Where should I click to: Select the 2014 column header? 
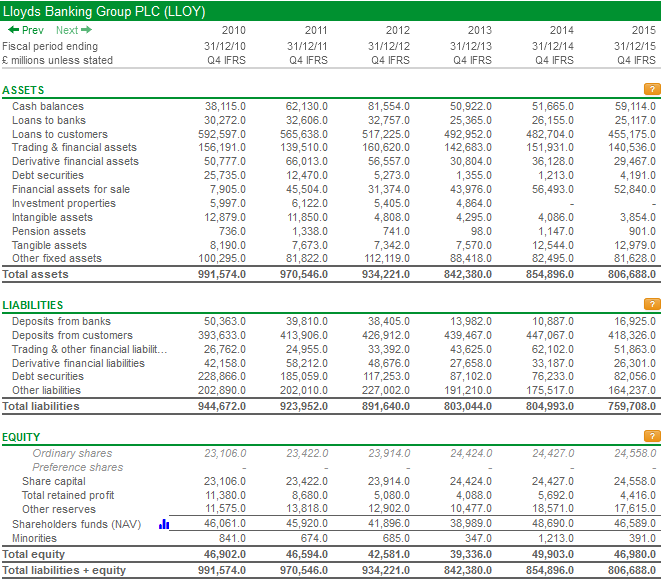click(x=562, y=30)
